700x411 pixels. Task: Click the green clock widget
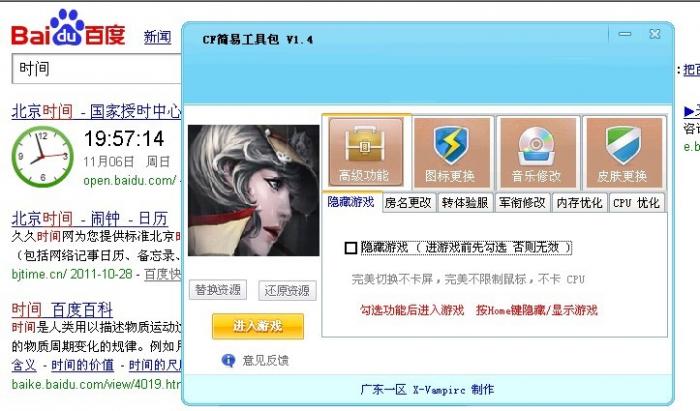tap(42, 156)
